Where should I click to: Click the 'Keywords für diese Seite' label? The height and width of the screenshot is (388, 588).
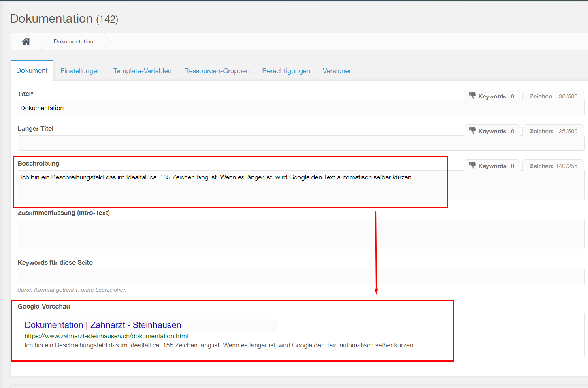tap(55, 262)
